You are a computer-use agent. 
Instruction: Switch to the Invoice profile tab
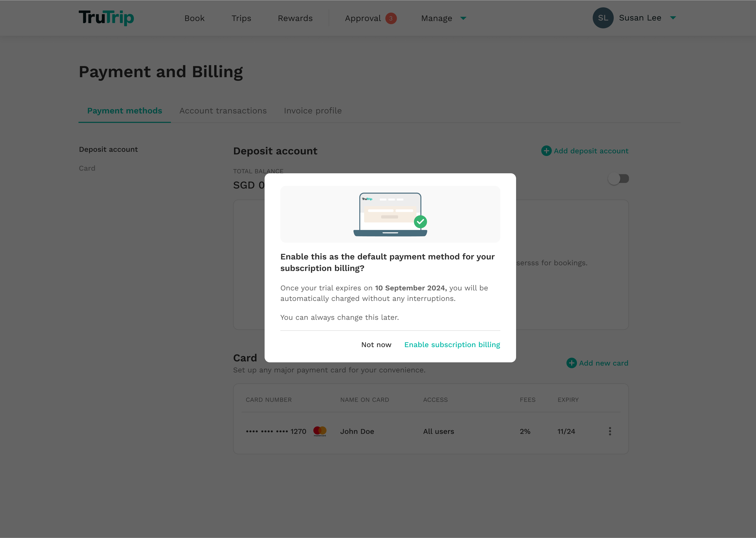(313, 111)
